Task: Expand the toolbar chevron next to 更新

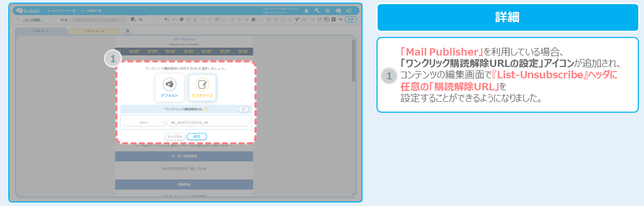Action: pyautogui.click(x=341, y=20)
